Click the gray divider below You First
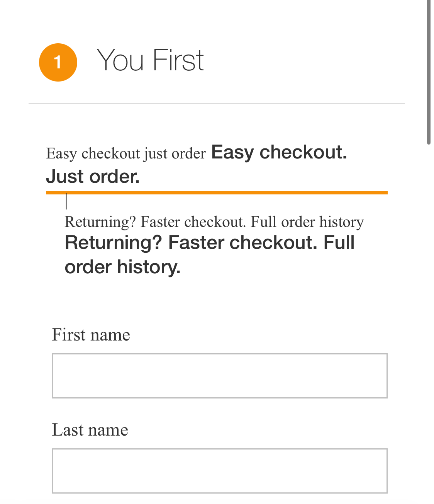The width and height of the screenshot is (434, 504). point(216,104)
